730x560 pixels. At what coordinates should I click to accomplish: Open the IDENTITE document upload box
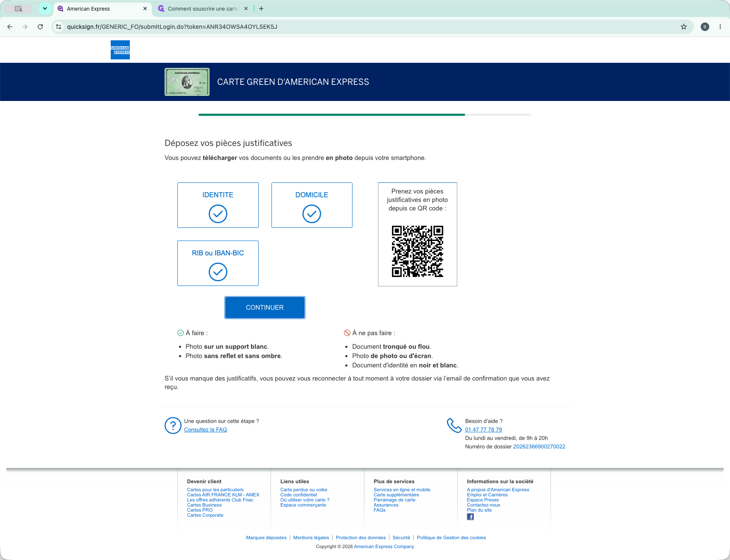(218, 205)
